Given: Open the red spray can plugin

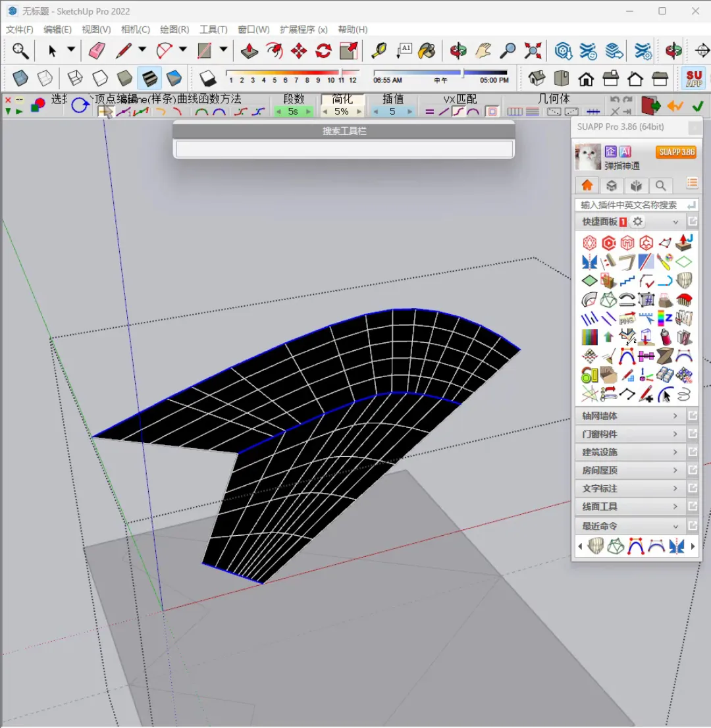Looking at the screenshot, I should point(666,337).
